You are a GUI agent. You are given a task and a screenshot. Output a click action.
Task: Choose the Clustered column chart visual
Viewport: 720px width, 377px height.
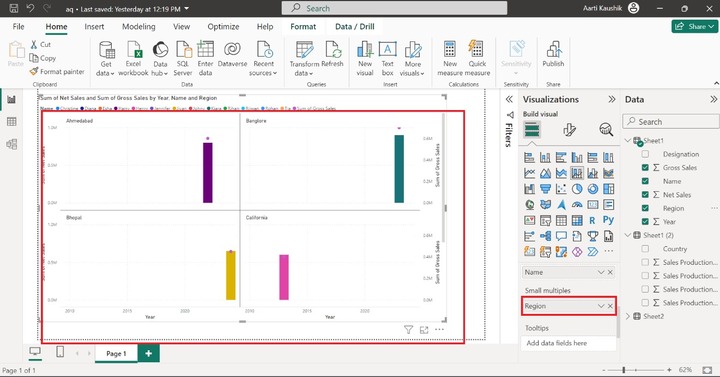pyautogui.click(x=577, y=158)
